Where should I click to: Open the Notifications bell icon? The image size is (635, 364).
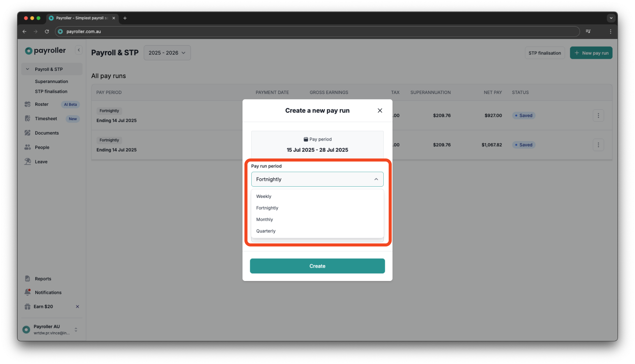(x=28, y=292)
